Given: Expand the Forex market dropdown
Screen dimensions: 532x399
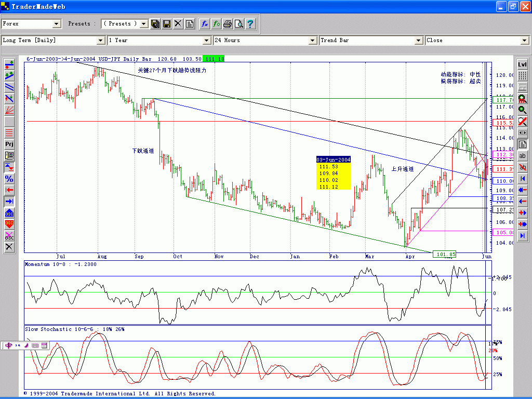Looking at the screenshot, I should pyautogui.click(x=57, y=24).
